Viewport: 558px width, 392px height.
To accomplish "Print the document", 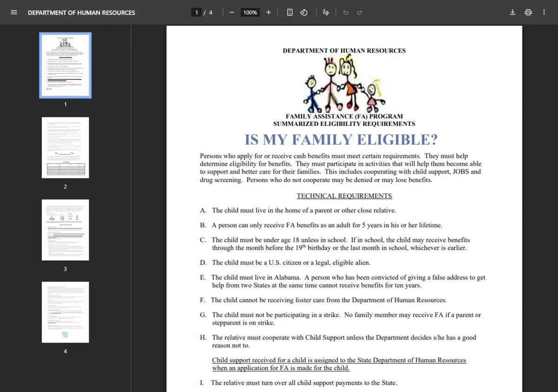I will (x=528, y=13).
